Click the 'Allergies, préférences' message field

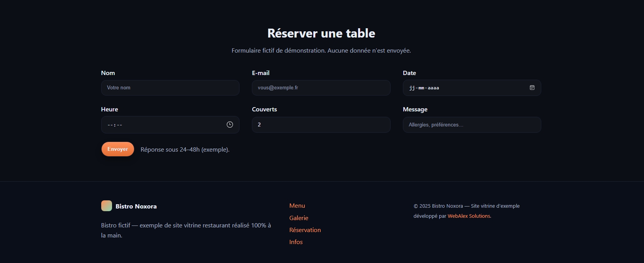pyautogui.click(x=471, y=125)
